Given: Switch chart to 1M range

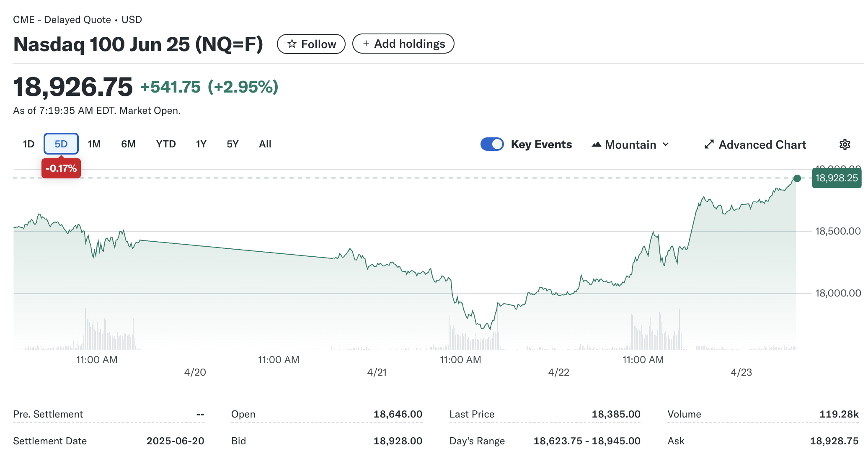Looking at the screenshot, I should (x=94, y=144).
